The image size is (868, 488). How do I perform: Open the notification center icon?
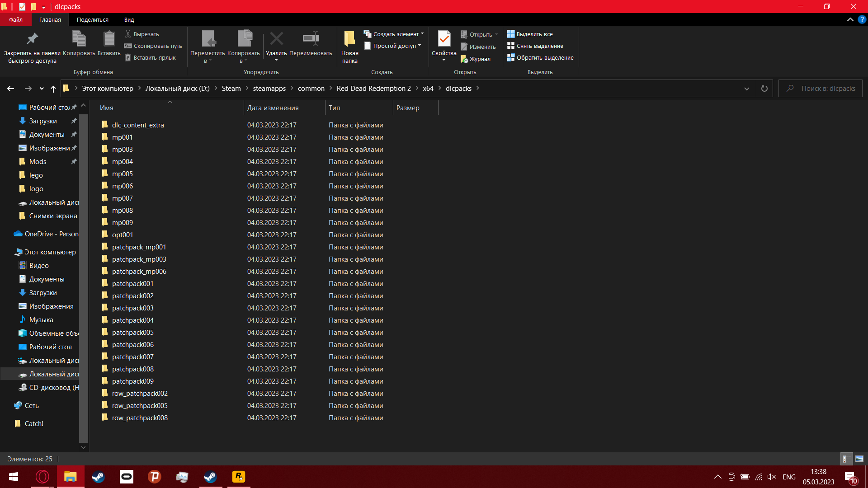[x=851, y=477]
